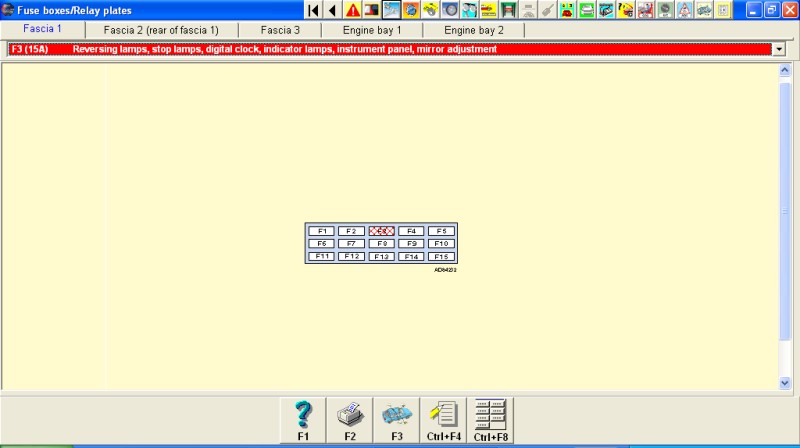Viewport: 800px width, 448px height.
Task: Click the red warning triangle toolbar icon
Action: coord(353,10)
